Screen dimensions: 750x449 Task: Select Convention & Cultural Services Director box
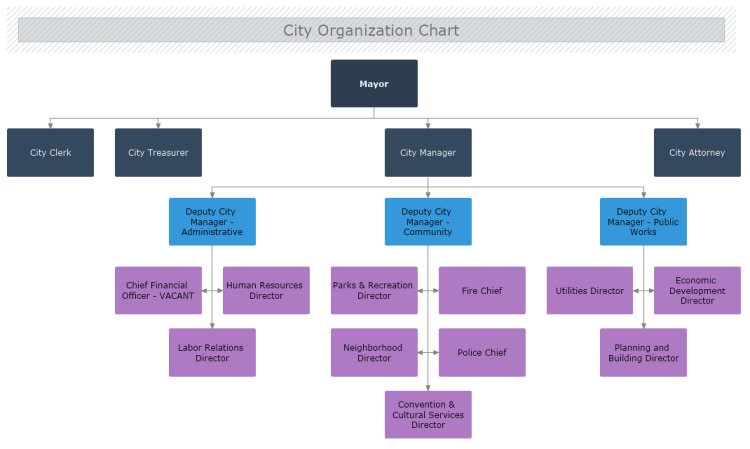click(x=428, y=415)
